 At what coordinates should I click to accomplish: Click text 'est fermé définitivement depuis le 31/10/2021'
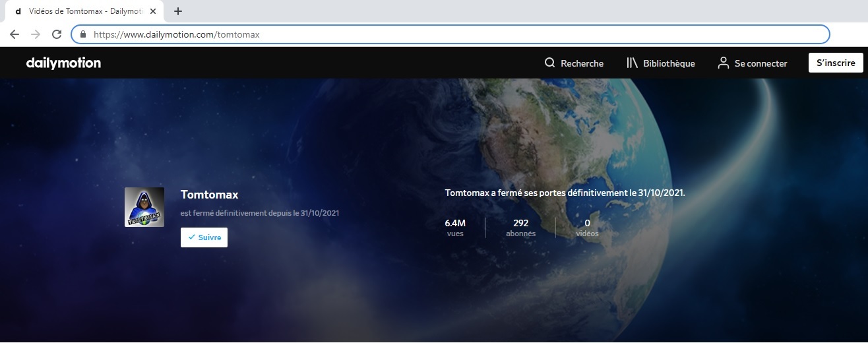pos(260,213)
